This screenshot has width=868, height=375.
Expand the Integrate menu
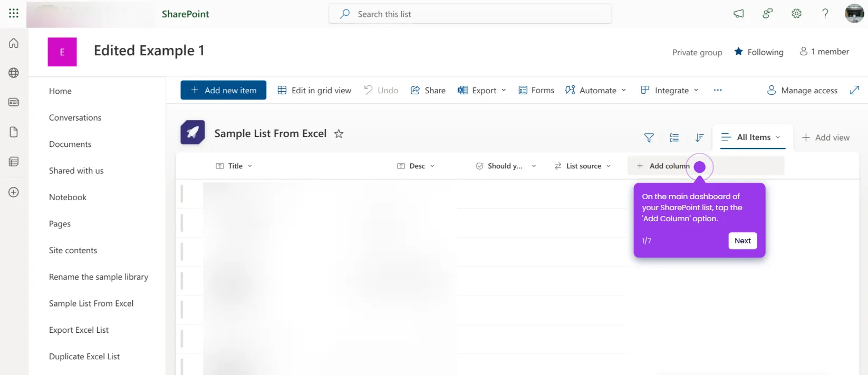click(x=670, y=90)
